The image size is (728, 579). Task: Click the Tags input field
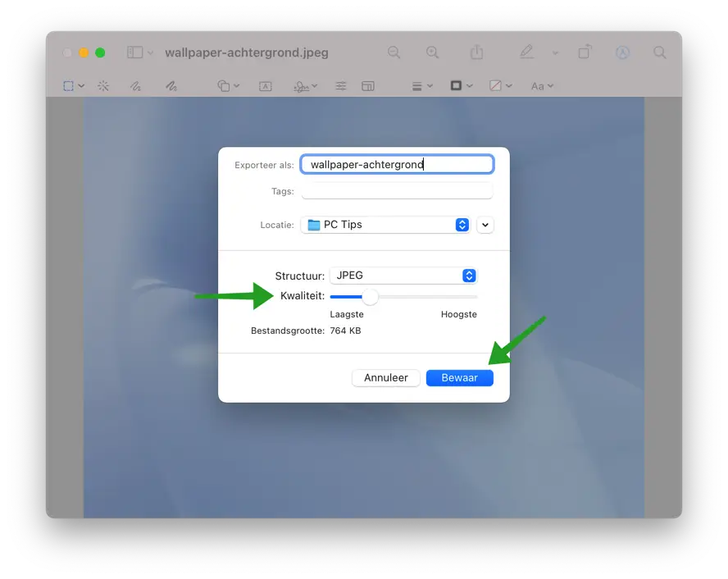pos(397,191)
